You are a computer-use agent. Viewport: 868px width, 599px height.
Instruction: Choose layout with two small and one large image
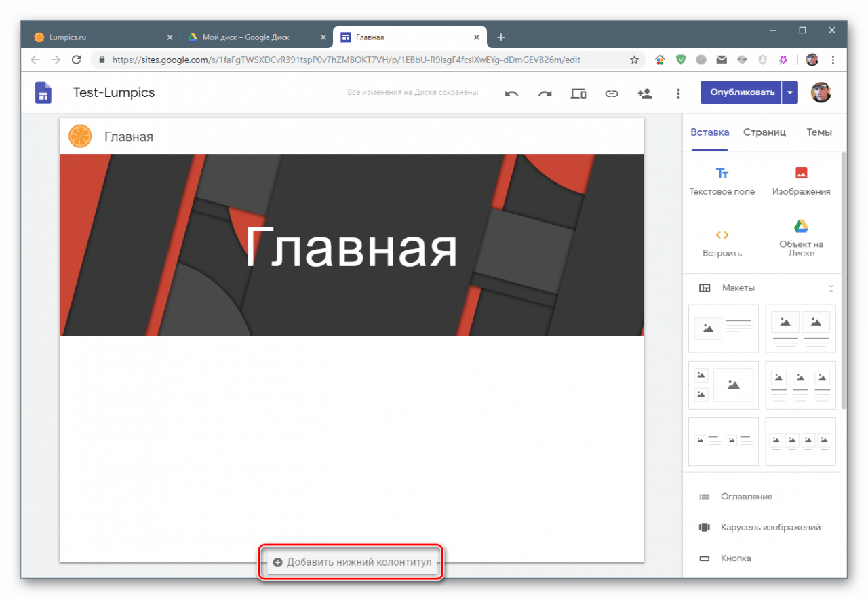[x=724, y=385]
